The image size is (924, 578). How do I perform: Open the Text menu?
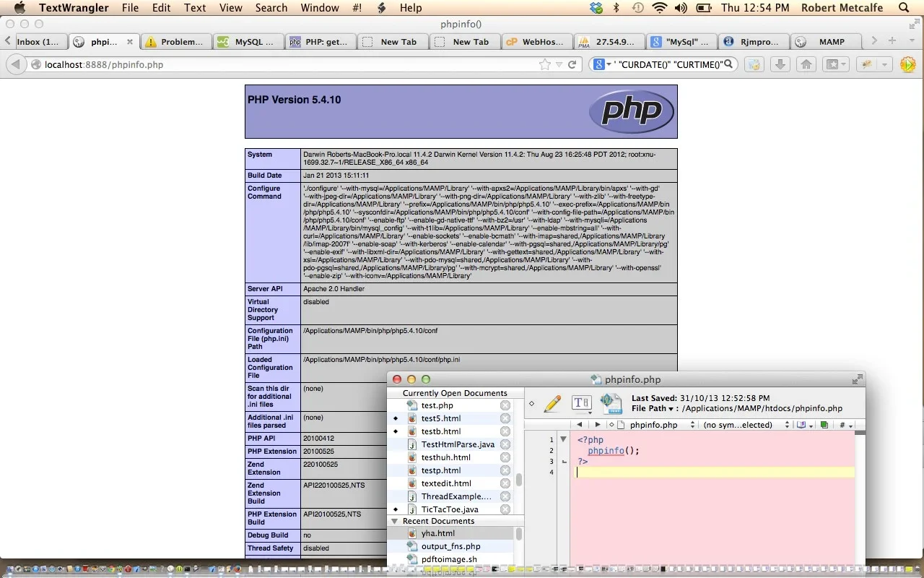click(x=195, y=8)
